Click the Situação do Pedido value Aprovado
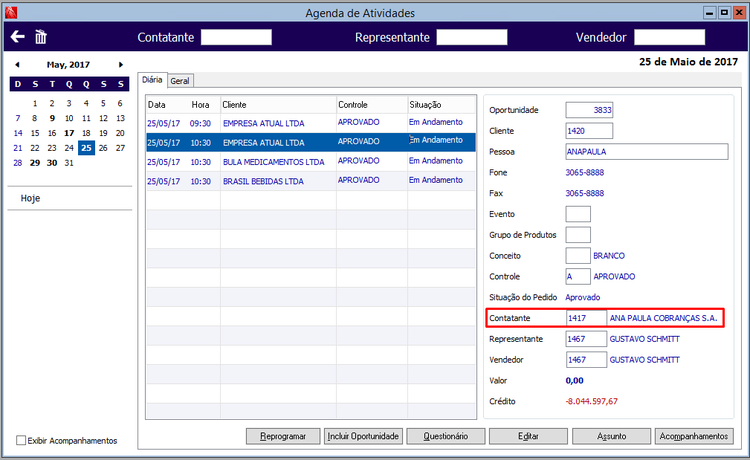Image resolution: width=750 pixels, height=460 pixels. tap(583, 297)
